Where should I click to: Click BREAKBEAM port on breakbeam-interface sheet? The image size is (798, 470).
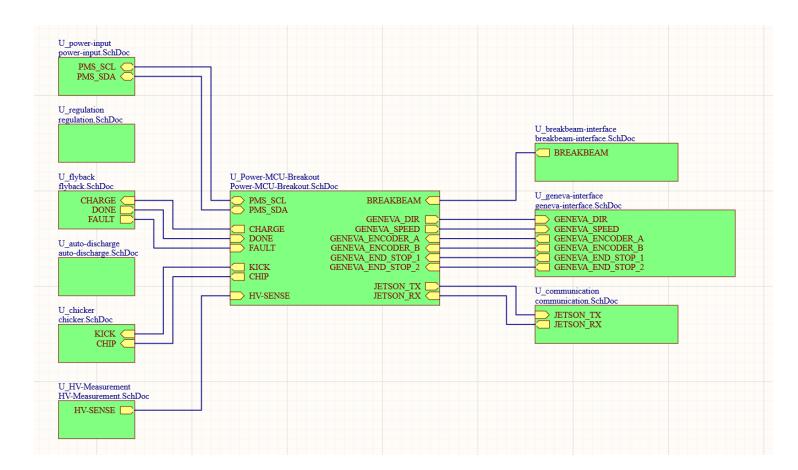coord(543,153)
